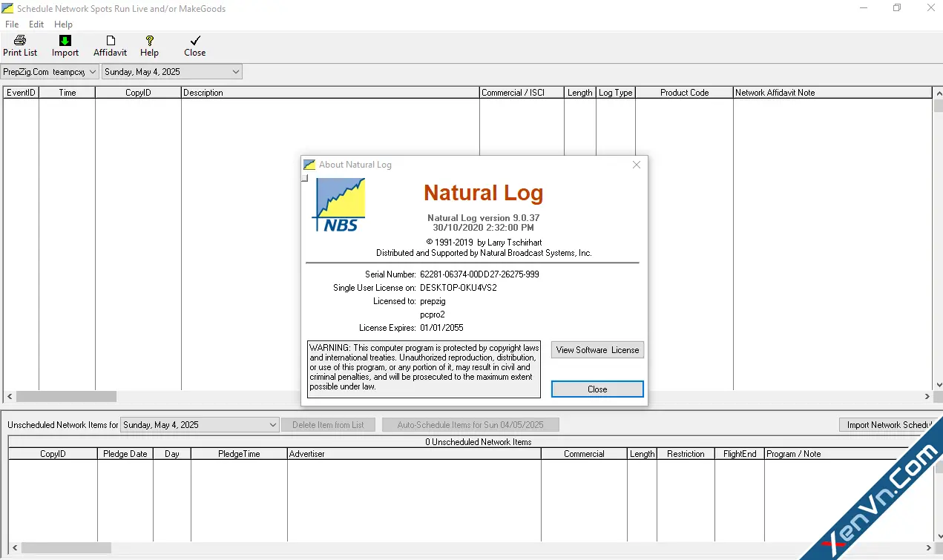Restore down the main application window
Image resolution: width=943 pixels, height=560 pixels.
point(897,8)
